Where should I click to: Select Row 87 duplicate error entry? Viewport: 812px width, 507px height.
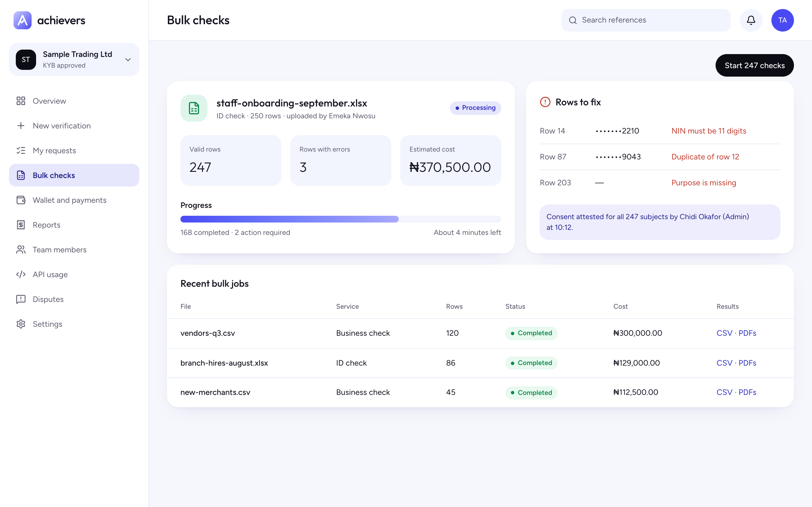660,157
